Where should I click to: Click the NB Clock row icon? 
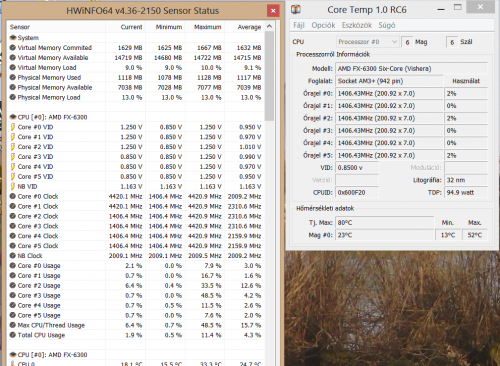click(13, 256)
